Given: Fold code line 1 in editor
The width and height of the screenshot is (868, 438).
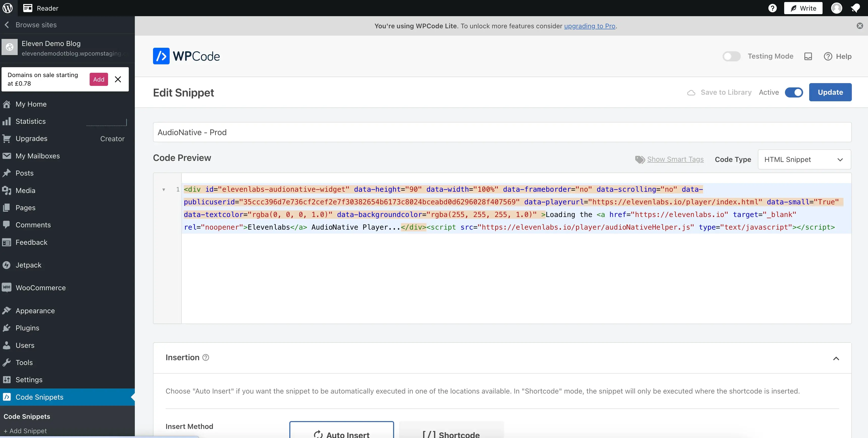Looking at the screenshot, I should pyautogui.click(x=164, y=189).
